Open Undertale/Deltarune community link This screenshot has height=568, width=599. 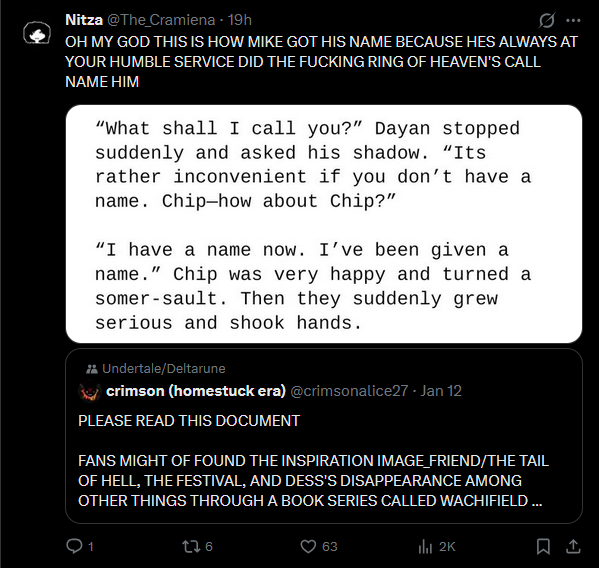click(x=164, y=368)
